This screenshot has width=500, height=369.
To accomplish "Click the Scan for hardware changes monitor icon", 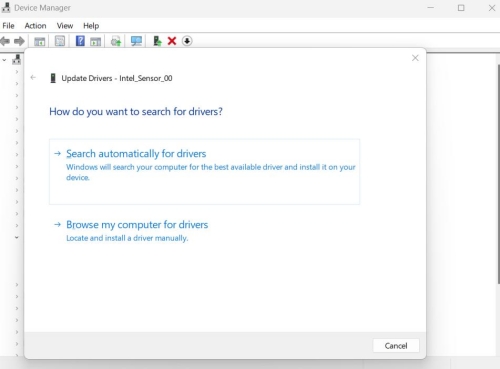I will (x=136, y=41).
